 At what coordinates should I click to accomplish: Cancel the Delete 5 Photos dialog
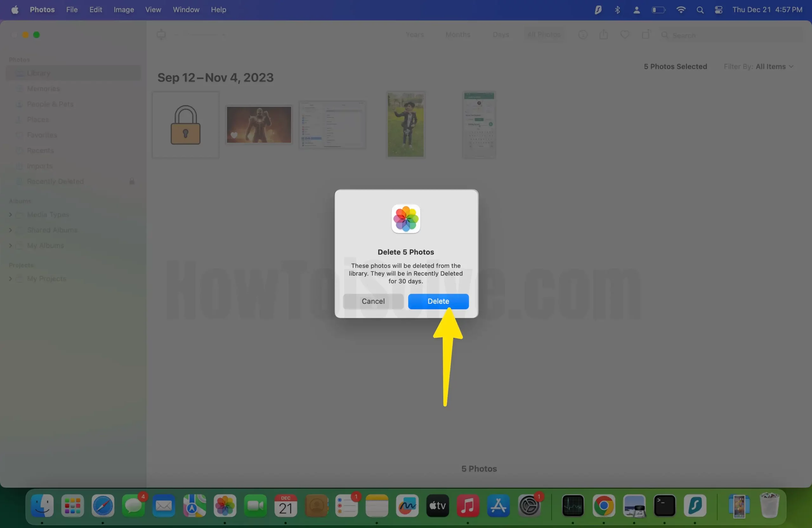[373, 301]
